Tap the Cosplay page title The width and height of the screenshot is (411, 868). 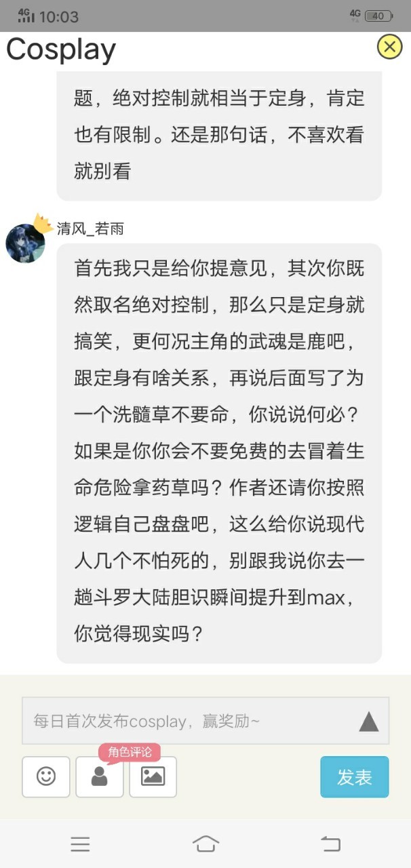coord(61,49)
